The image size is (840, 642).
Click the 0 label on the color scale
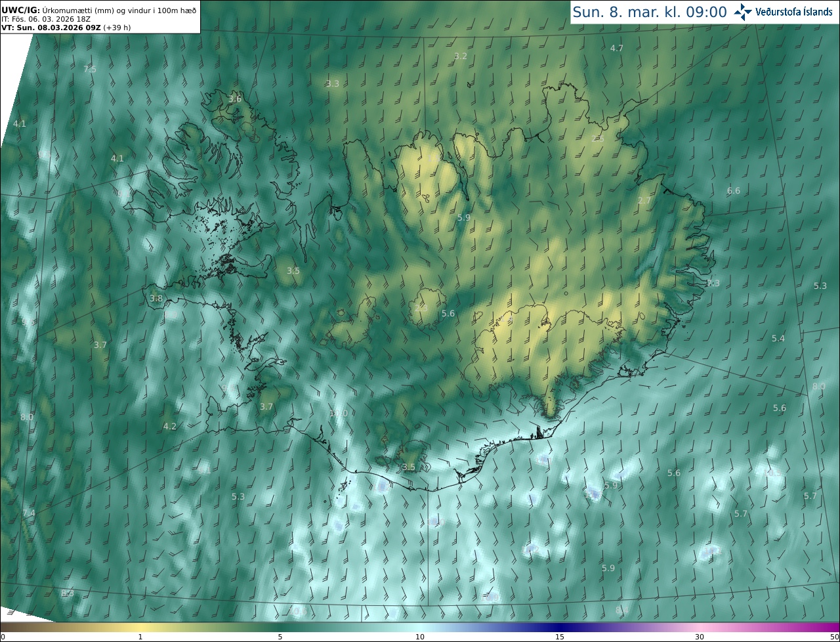pos(3,637)
